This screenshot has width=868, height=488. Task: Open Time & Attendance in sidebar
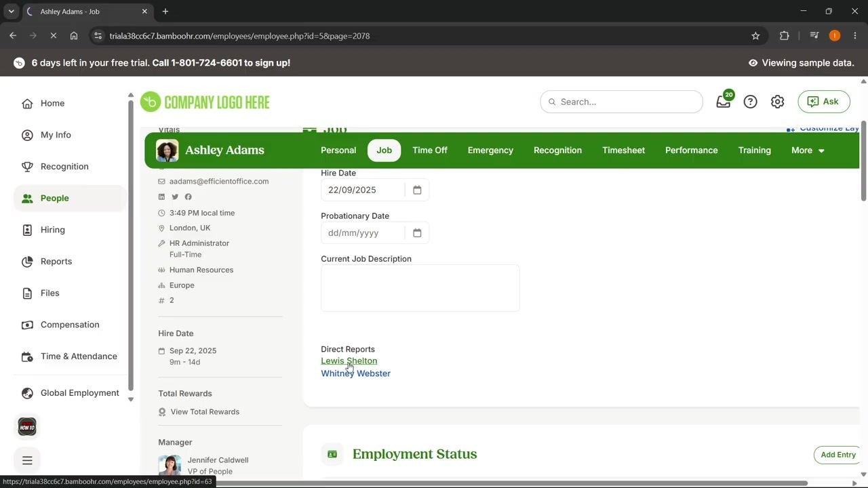tap(79, 357)
